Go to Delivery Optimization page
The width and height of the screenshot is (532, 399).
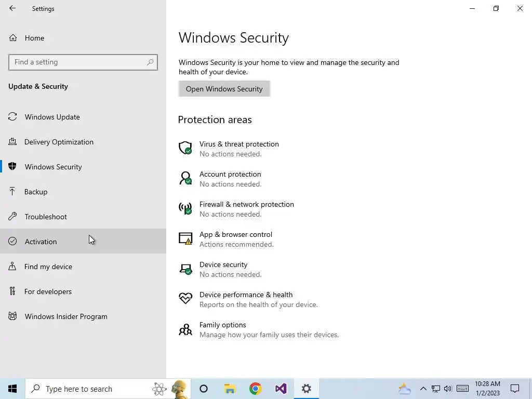(83, 141)
